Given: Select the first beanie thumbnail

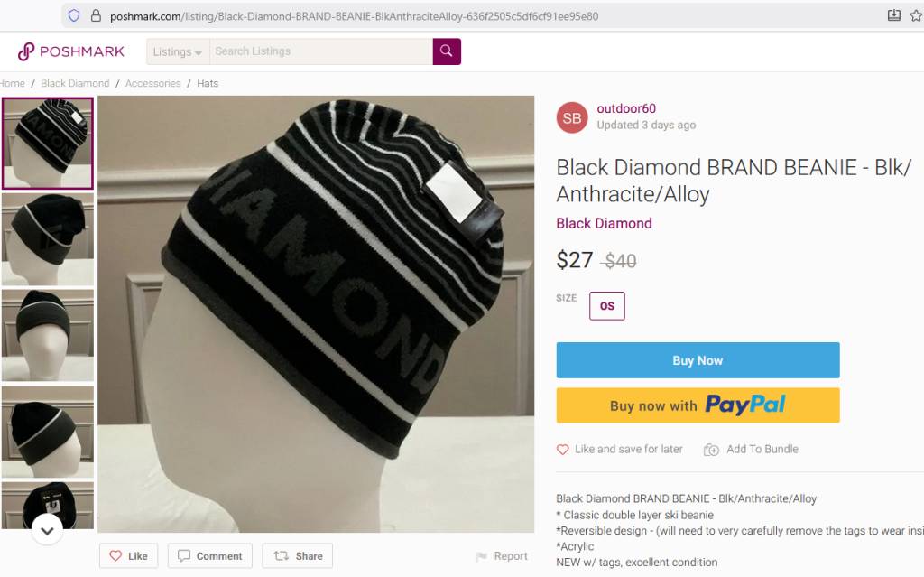Looking at the screenshot, I should click(47, 143).
